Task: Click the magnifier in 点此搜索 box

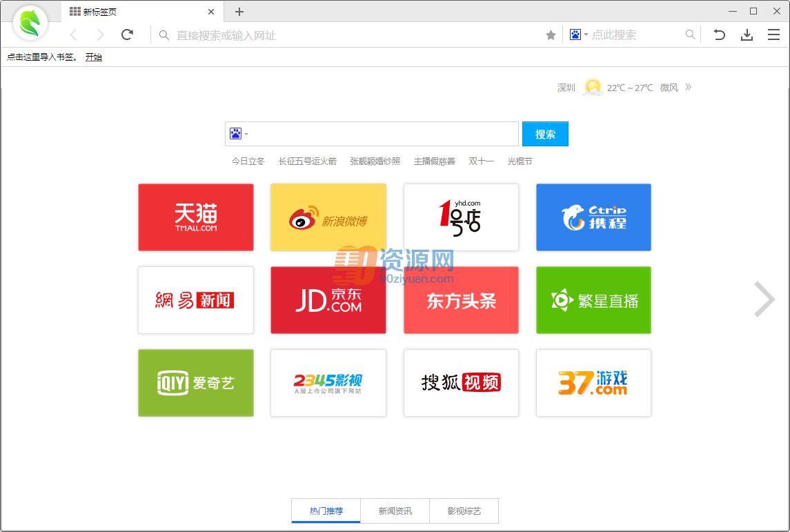Action: click(x=690, y=35)
